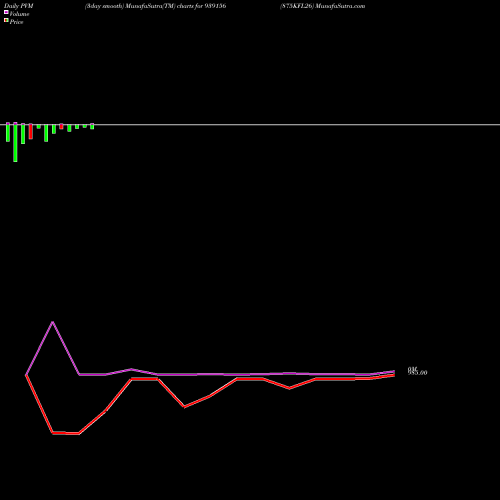Click the price value label ending in '.00'
The height and width of the screenshot is (500, 500).
418,373
